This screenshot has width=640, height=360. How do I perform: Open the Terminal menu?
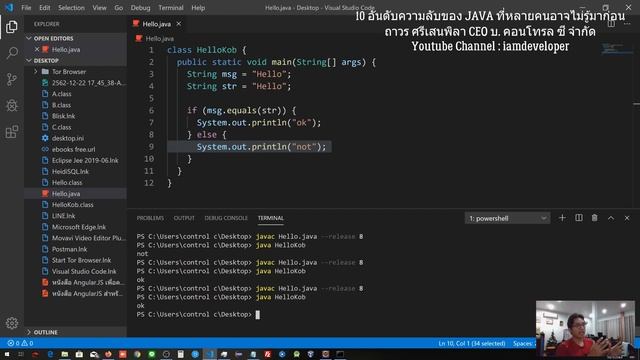(x=171, y=8)
